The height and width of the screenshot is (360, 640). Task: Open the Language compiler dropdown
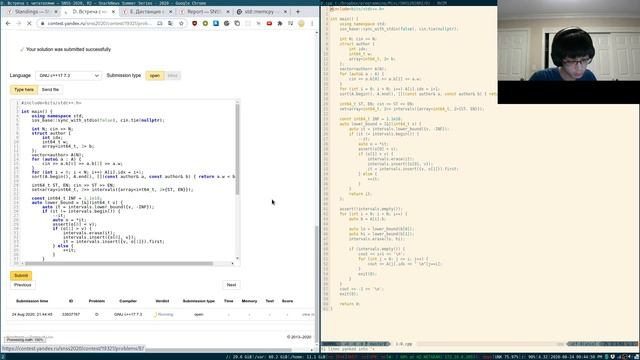pyautogui.click(x=68, y=76)
